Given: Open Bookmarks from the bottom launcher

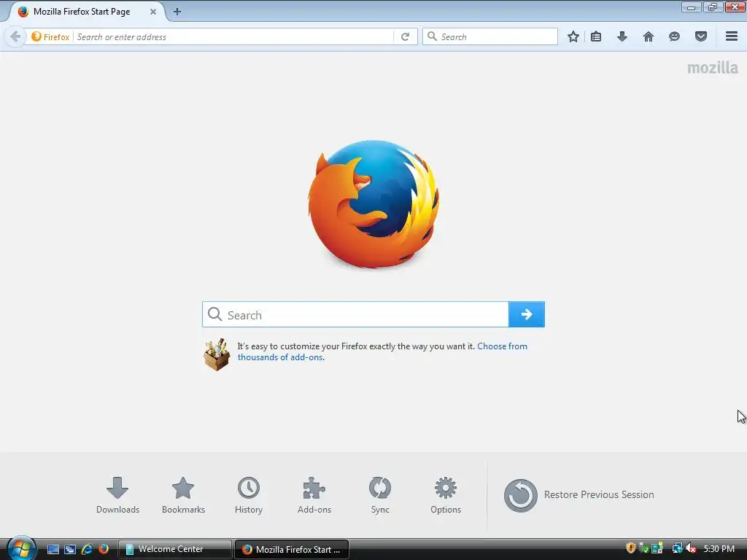Looking at the screenshot, I should coord(183,495).
